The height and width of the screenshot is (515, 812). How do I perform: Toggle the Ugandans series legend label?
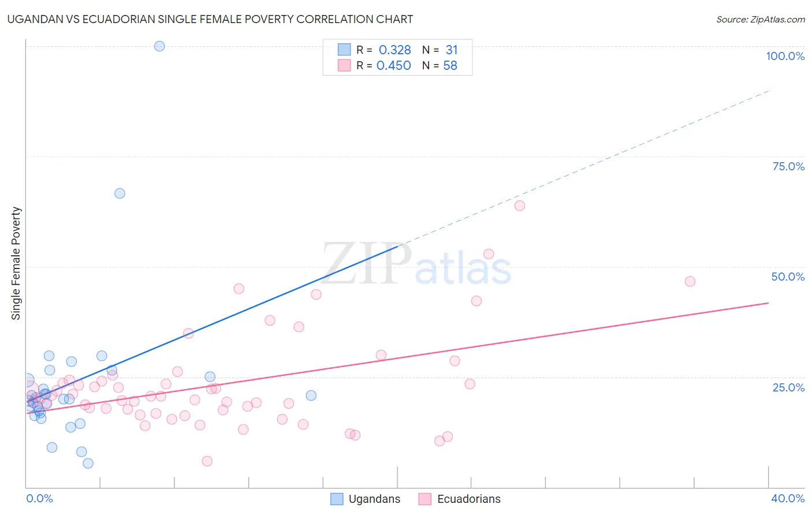pos(374,499)
